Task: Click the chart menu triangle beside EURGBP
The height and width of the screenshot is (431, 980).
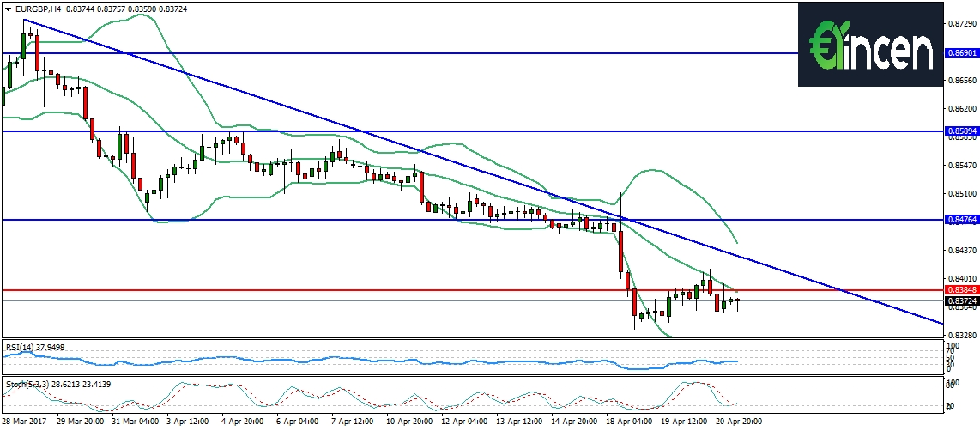Action: 8,9
